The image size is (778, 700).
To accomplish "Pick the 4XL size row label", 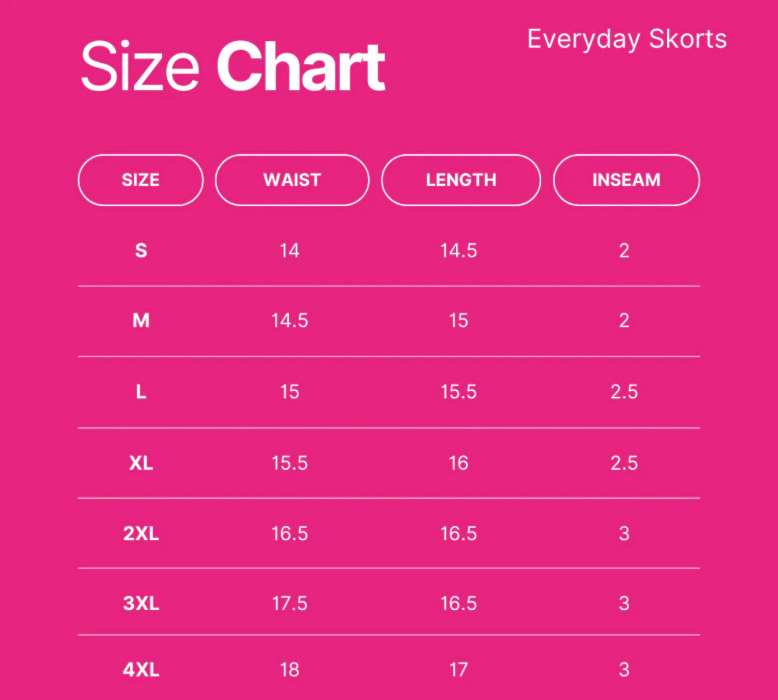I will point(141,670).
